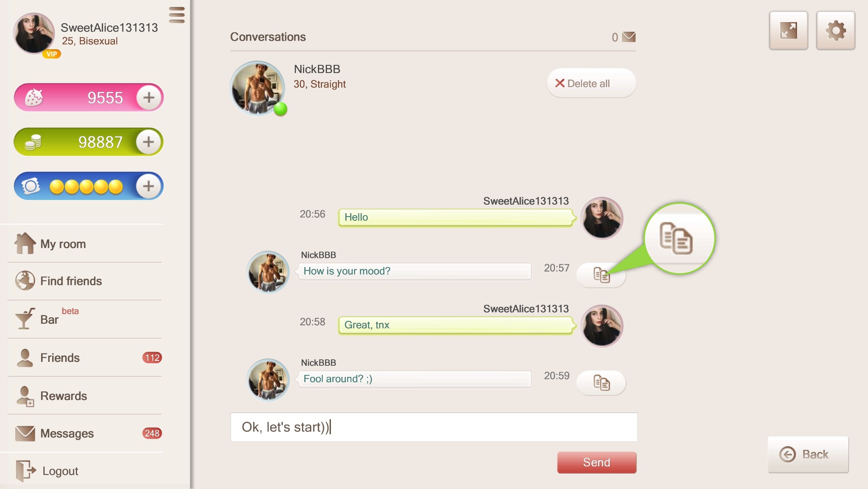868x489 pixels.
Task: Add more to the blue condom bar
Action: tap(149, 186)
